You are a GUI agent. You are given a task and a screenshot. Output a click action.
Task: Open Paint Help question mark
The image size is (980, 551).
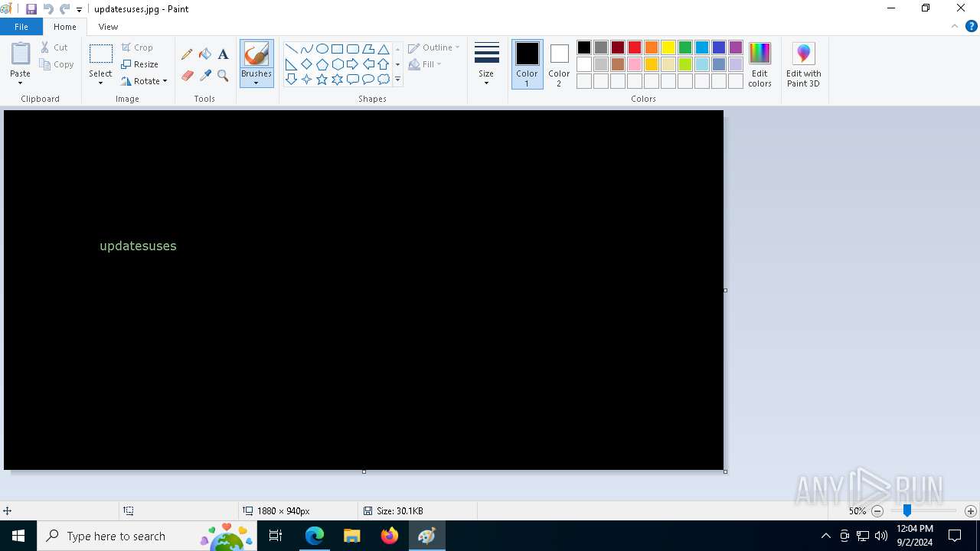971,26
